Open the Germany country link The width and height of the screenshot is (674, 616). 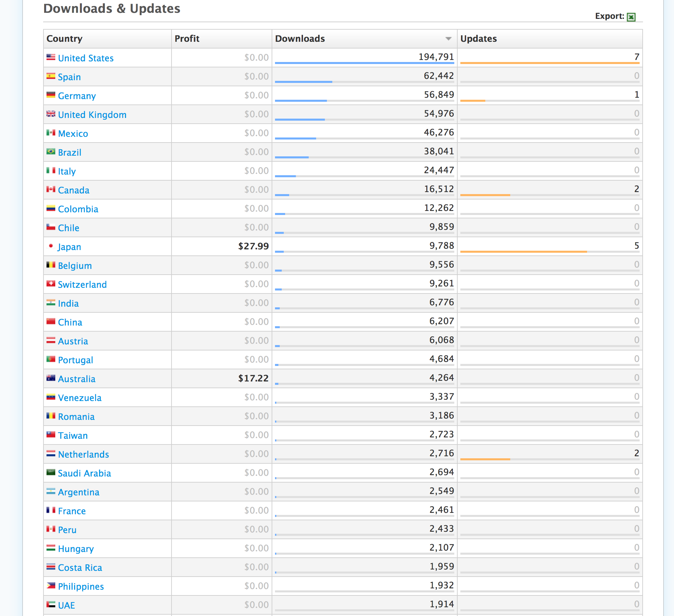tap(77, 96)
